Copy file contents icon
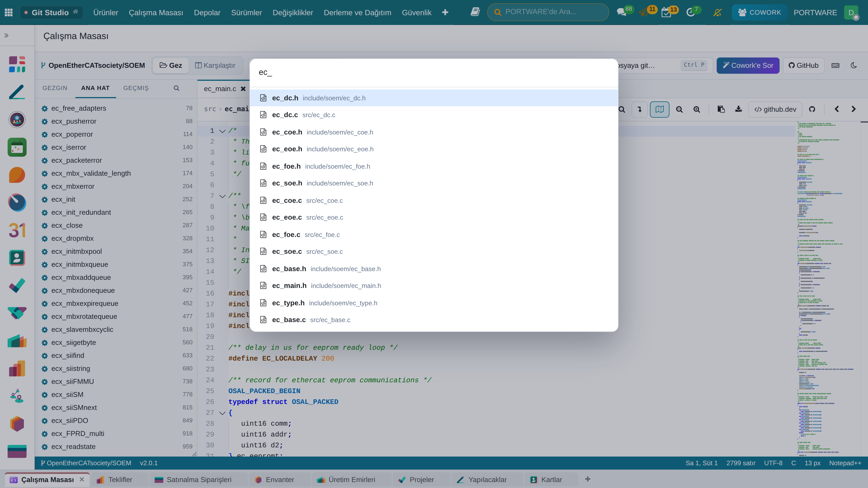The image size is (868, 488). 721,109
